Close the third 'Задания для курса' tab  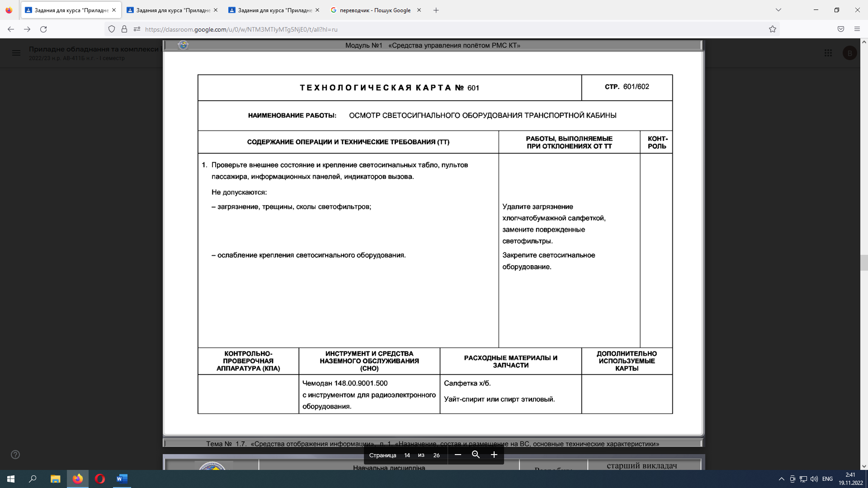pyautogui.click(x=317, y=10)
